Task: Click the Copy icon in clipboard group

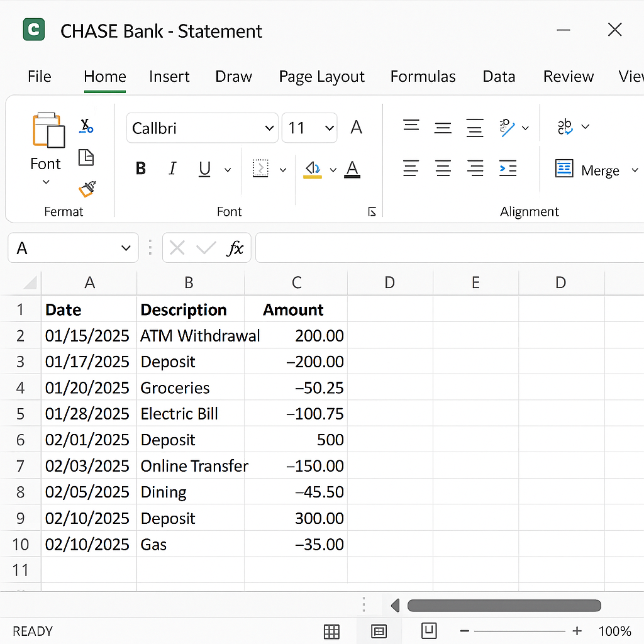Action: pyautogui.click(x=86, y=158)
